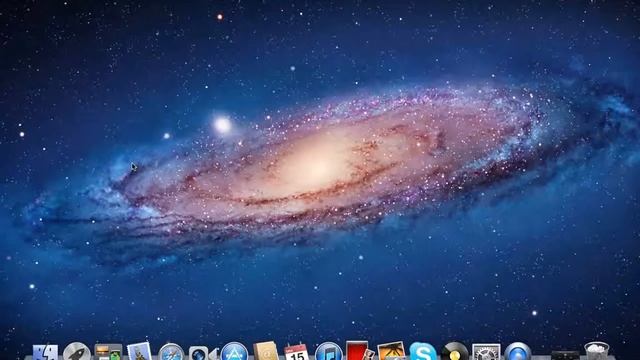Open the Trash in the Dock
Viewport: 640px width, 360px height.
597,351
